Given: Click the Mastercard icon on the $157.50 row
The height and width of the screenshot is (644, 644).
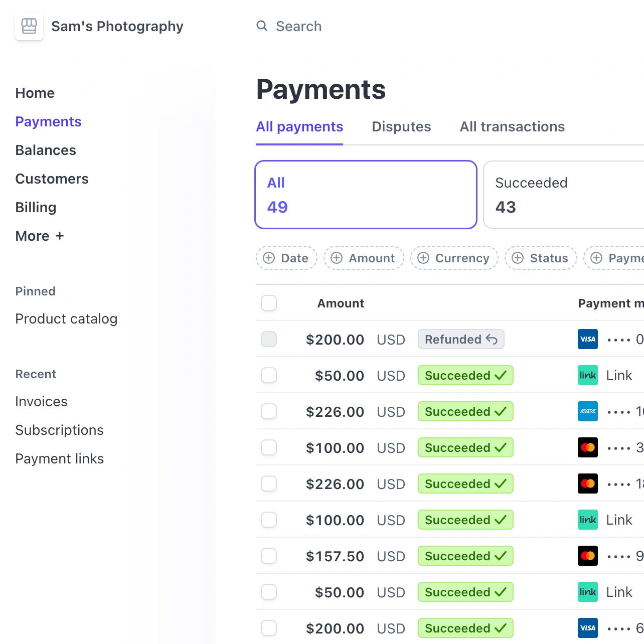Looking at the screenshot, I should 588,556.
